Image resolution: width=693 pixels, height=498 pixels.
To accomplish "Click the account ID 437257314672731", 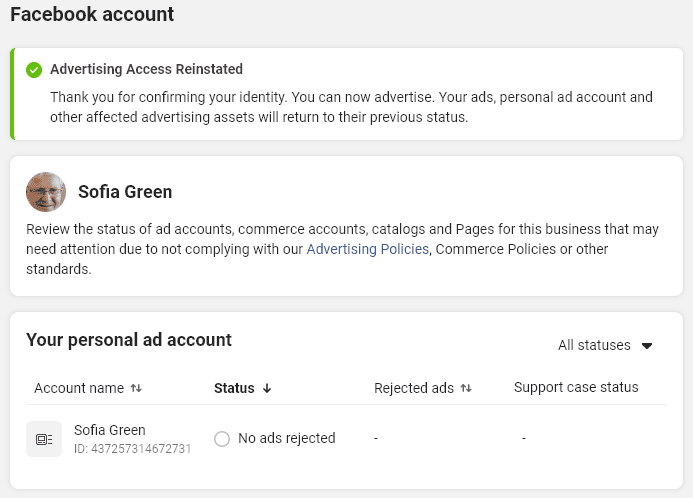I will coord(132,449).
